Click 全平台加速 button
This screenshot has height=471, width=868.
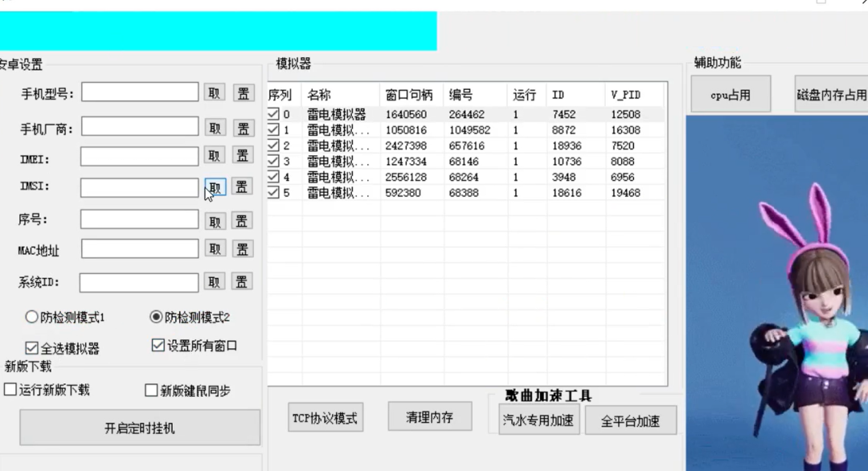click(631, 420)
